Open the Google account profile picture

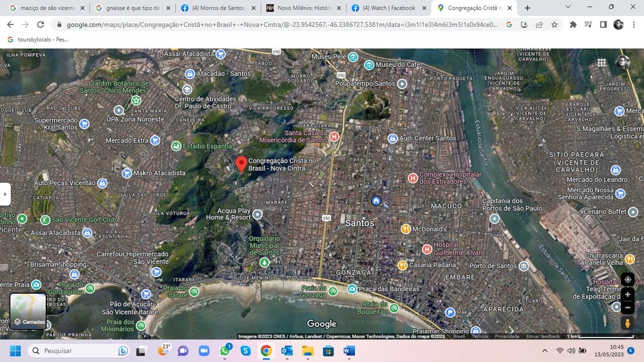tap(623, 62)
